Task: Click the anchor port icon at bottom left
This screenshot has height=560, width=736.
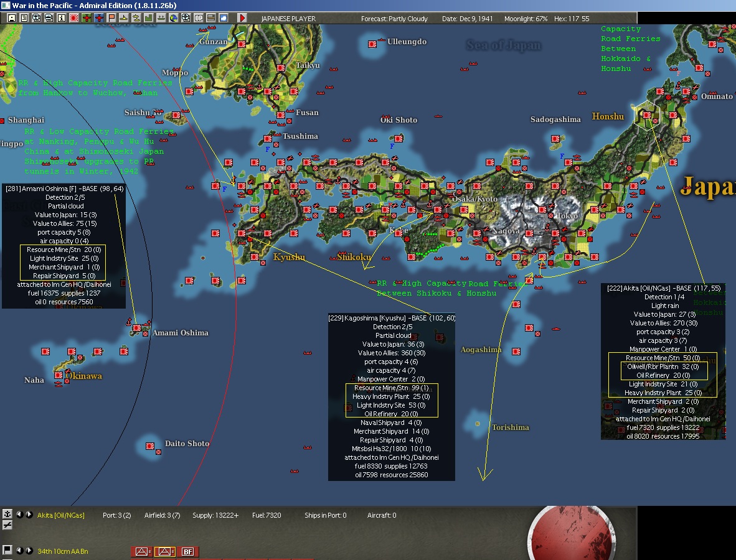Action: tap(7, 514)
